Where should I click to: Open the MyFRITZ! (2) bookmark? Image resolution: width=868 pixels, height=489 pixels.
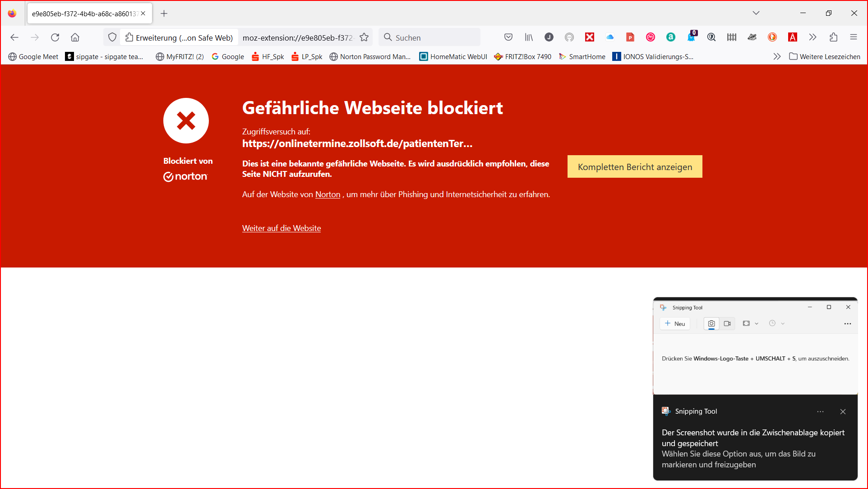pyautogui.click(x=180, y=56)
